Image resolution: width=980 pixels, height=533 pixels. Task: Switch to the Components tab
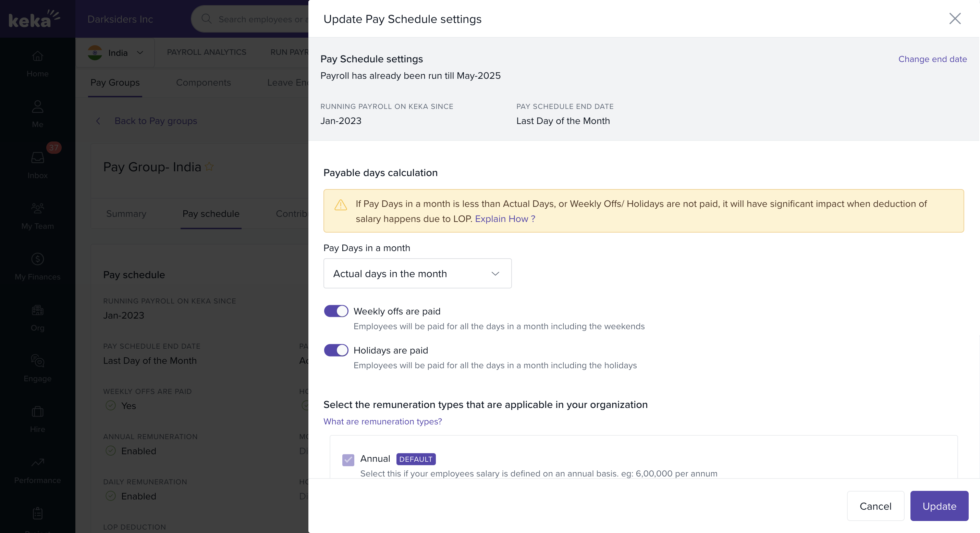click(x=203, y=83)
